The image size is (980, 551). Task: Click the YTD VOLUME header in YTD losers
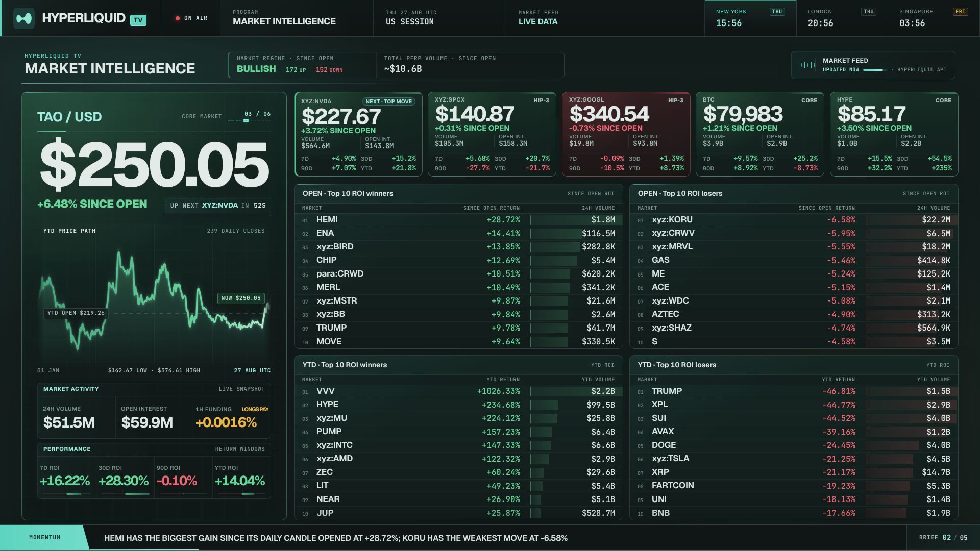click(934, 380)
